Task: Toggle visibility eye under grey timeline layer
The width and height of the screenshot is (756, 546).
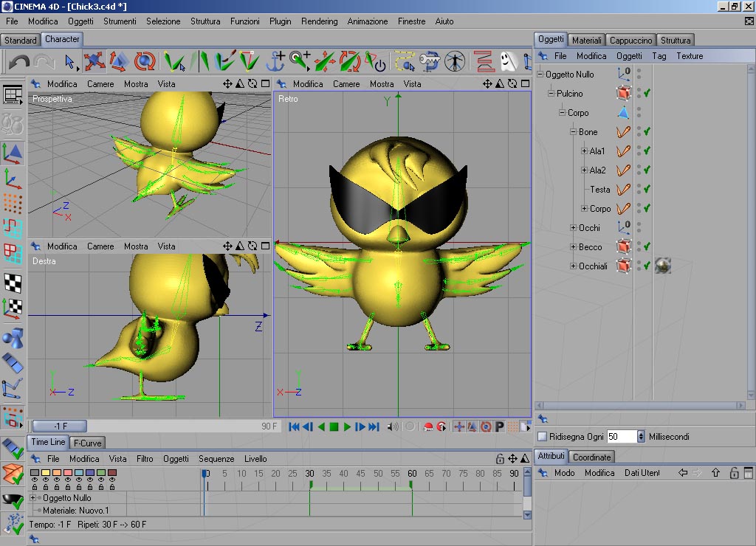Action: click(x=34, y=480)
